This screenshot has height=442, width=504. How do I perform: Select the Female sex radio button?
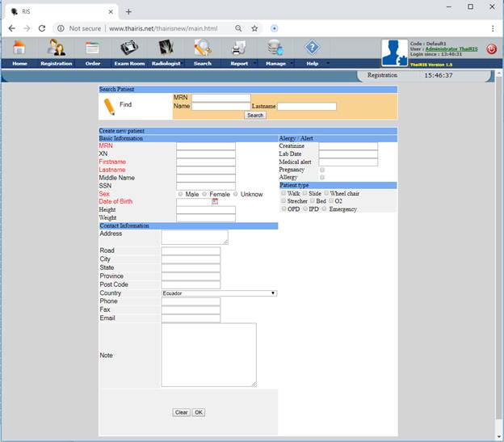coord(205,194)
